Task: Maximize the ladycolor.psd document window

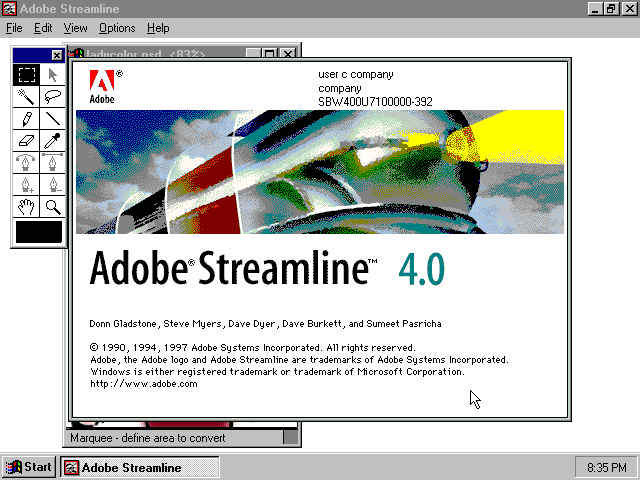Action: [x=269, y=53]
